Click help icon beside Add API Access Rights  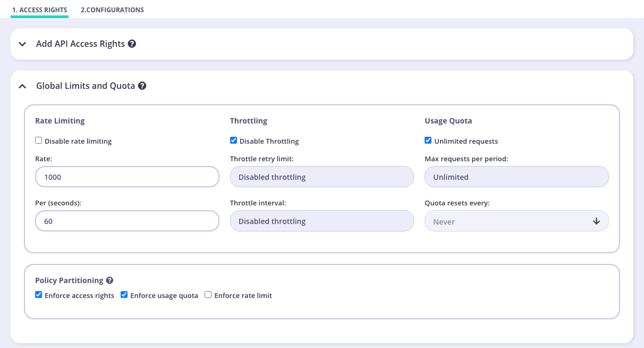pyautogui.click(x=132, y=44)
